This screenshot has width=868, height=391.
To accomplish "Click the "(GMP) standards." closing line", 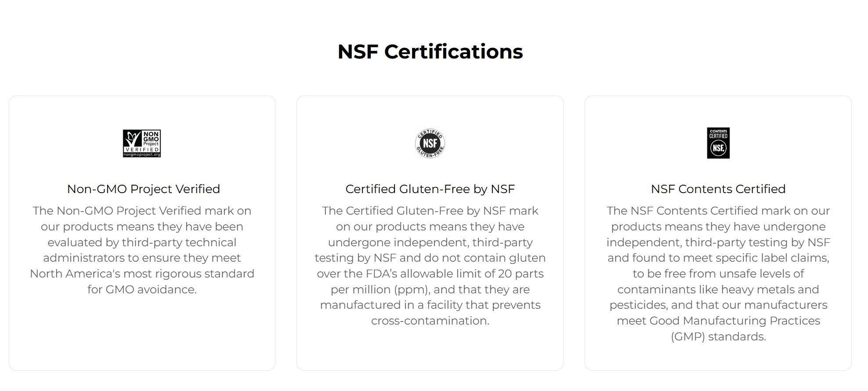I will click(718, 336).
